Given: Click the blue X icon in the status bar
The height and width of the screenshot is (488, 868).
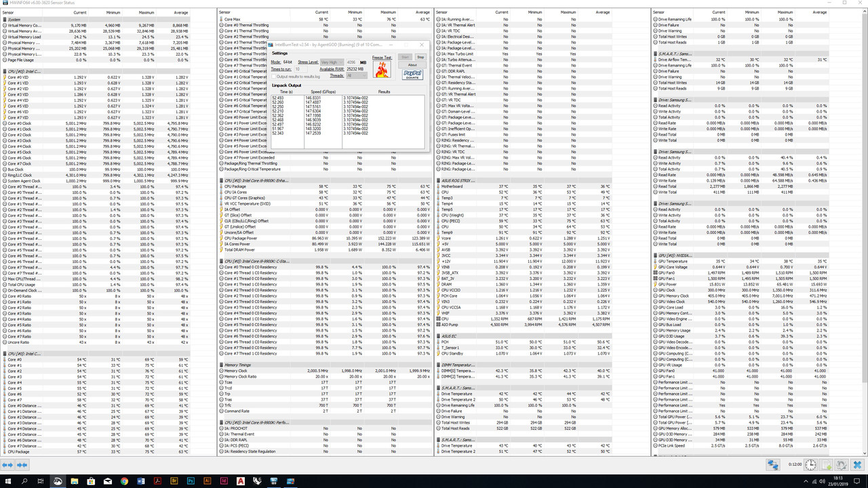Looking at the screenshot, I should (x=857, y=465).
